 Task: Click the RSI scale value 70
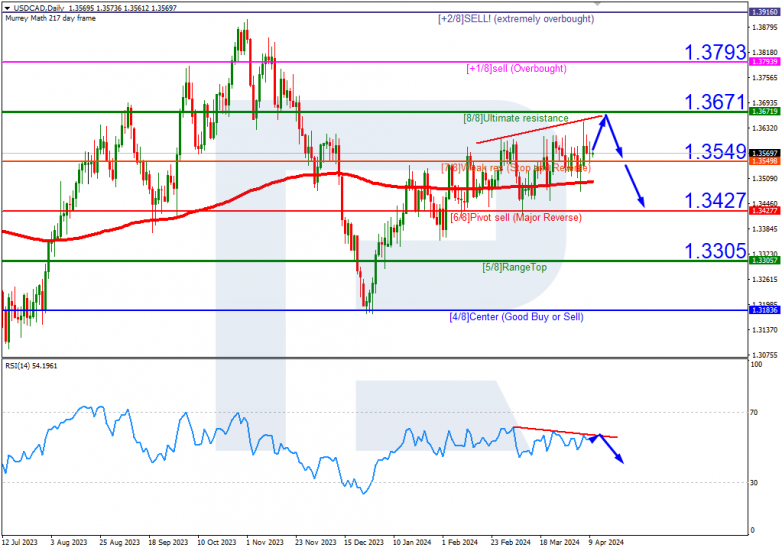[x=754, y=412]
